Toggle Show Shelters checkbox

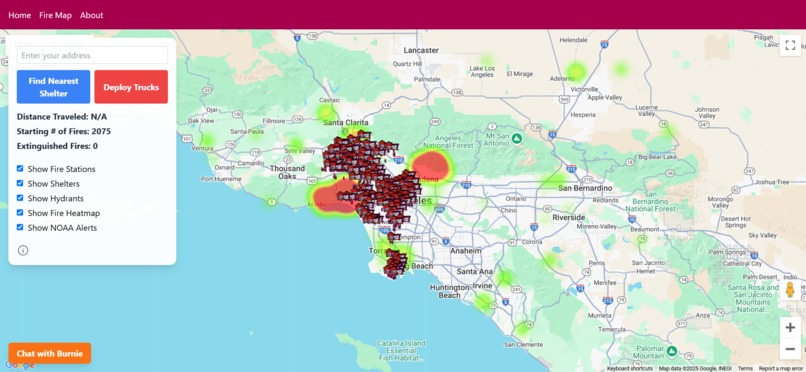[x=20, y=183]
